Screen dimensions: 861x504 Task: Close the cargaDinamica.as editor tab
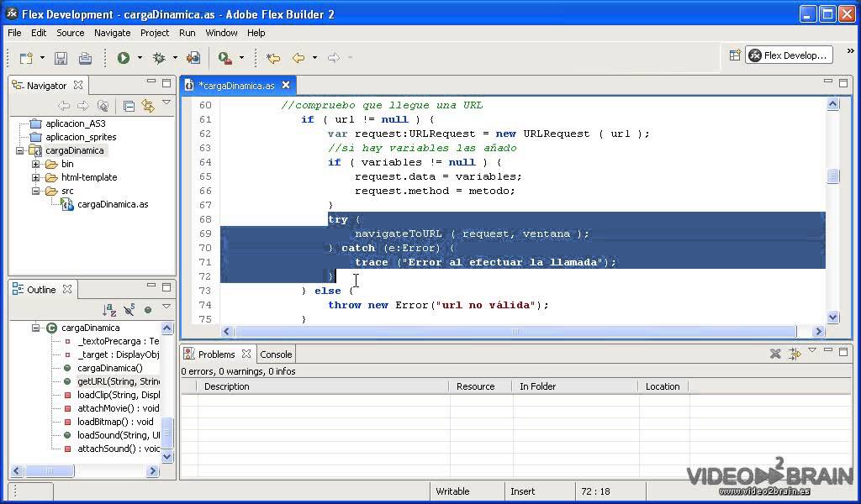point(286,85)
